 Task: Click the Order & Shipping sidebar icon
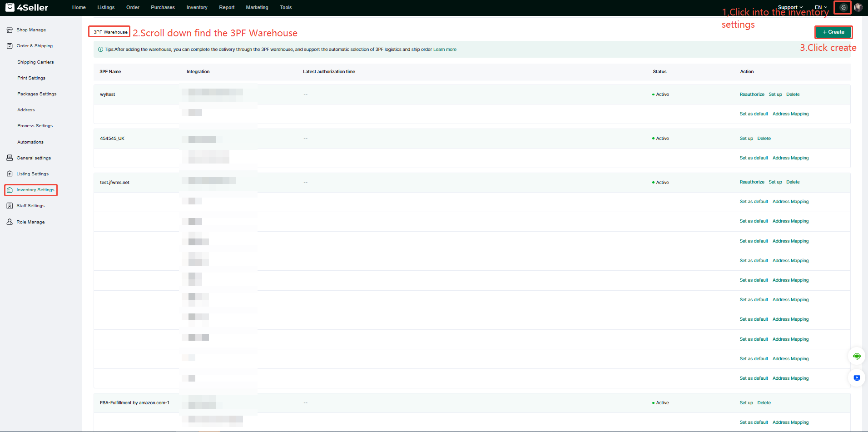coord(10,46)
